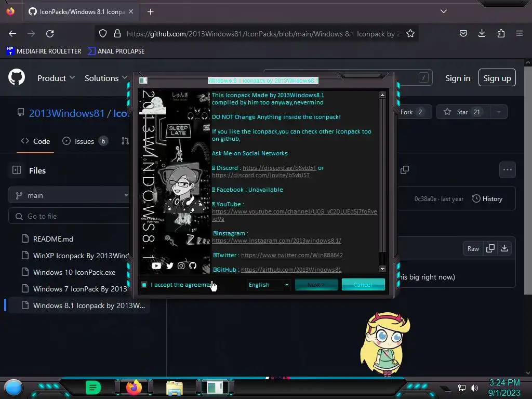
Task: Click the GitHub cat icon in installer artwork
Action: (x=193, y=265)
